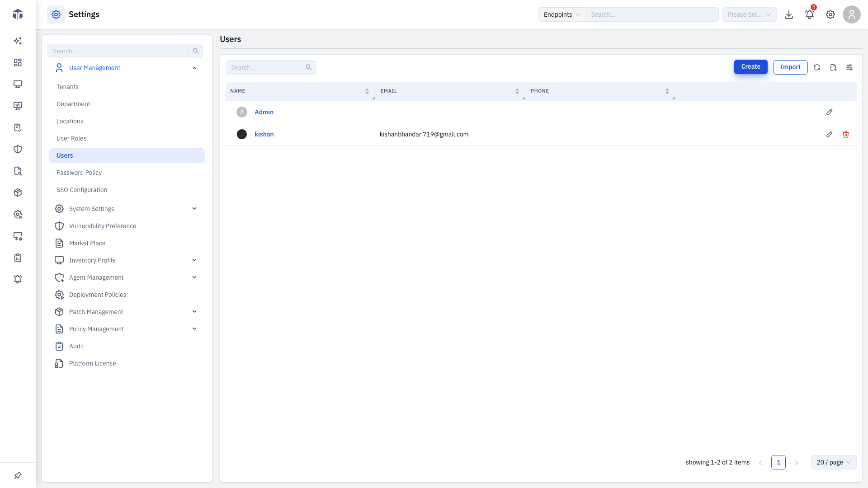Open the shield security icon in left rail
The height and width of the screenshot is (488, 868).
(18, 149)
